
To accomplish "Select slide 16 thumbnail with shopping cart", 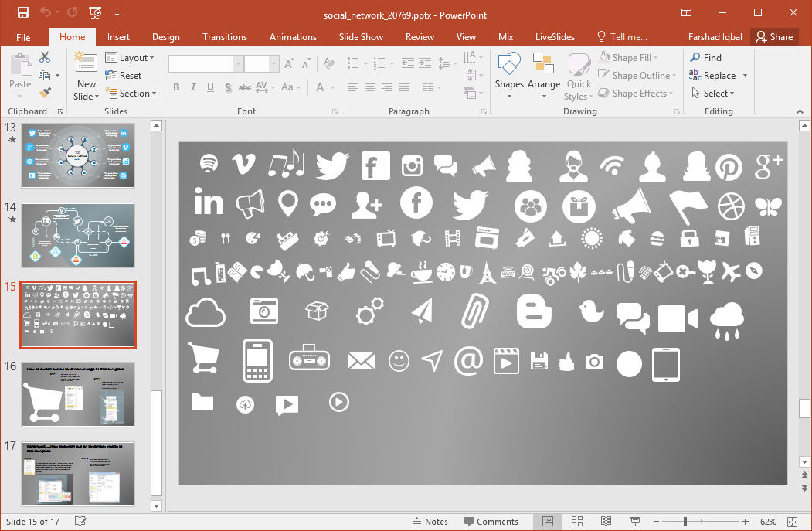I will (78, 394).
